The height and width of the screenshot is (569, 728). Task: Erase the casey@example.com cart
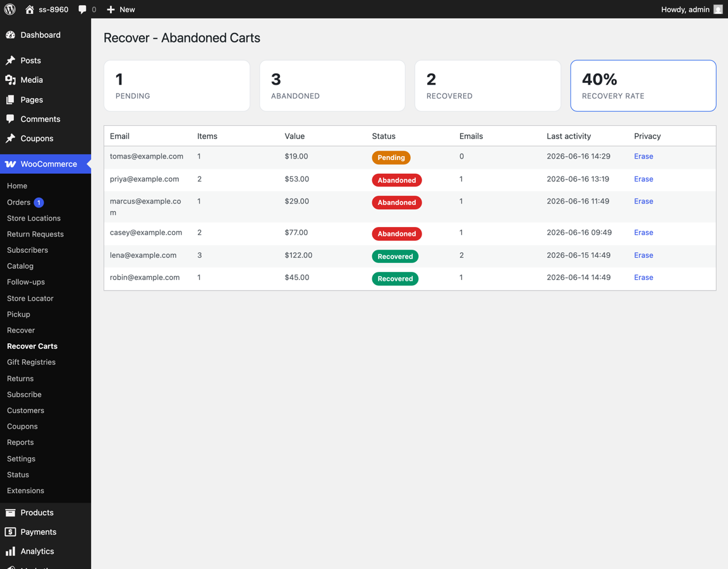pos(643,233)
